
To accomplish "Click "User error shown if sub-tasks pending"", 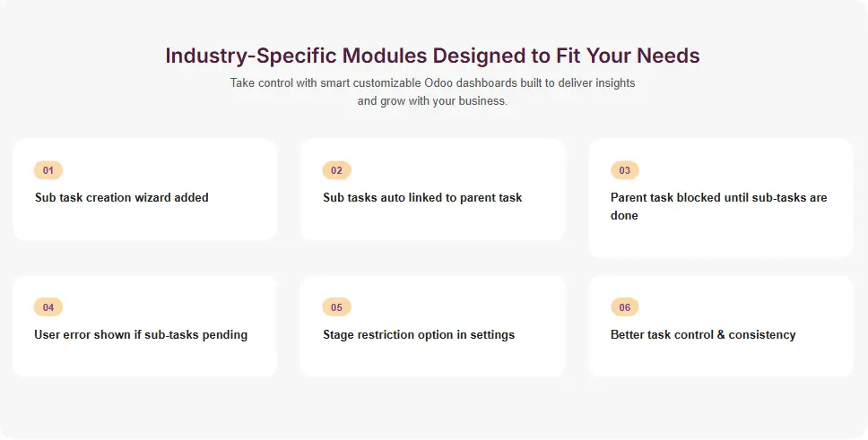I will coord(141,334).
